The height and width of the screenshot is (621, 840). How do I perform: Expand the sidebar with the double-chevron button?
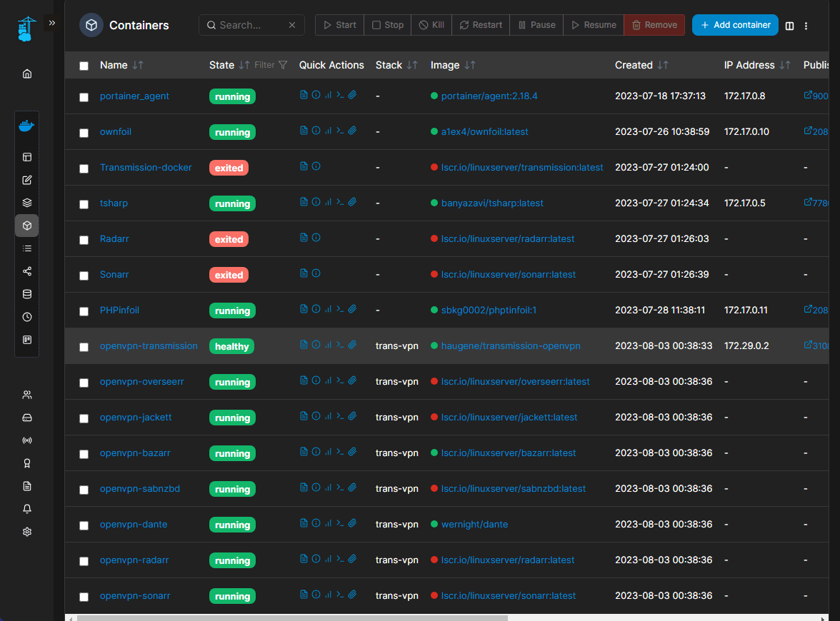point(52,23)
